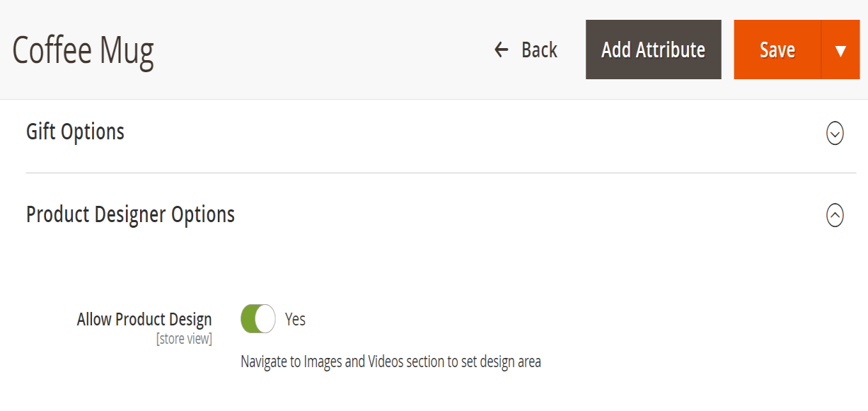The image size is (868, 411).
Task: Click the Gift Options section header
Action: click(74, 132)
